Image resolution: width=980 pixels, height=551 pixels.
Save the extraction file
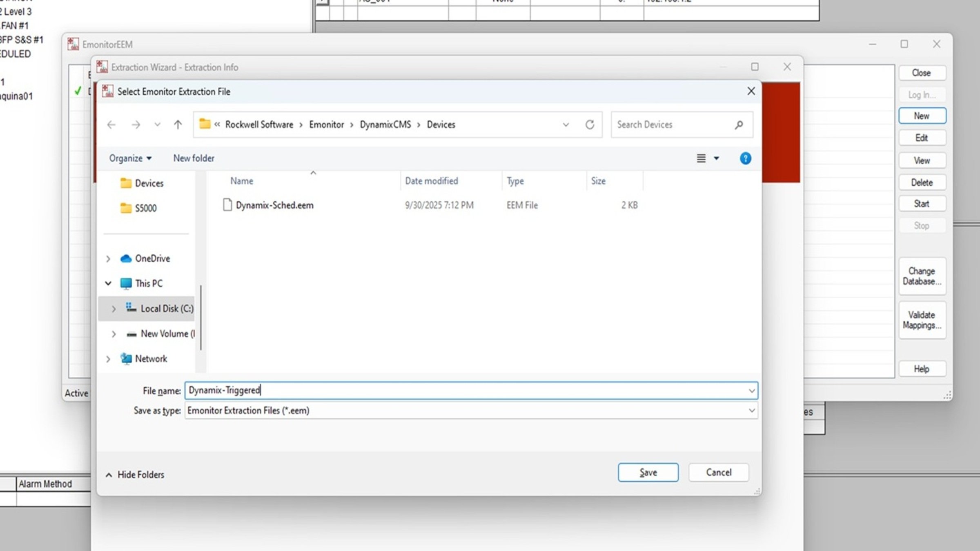648,472
